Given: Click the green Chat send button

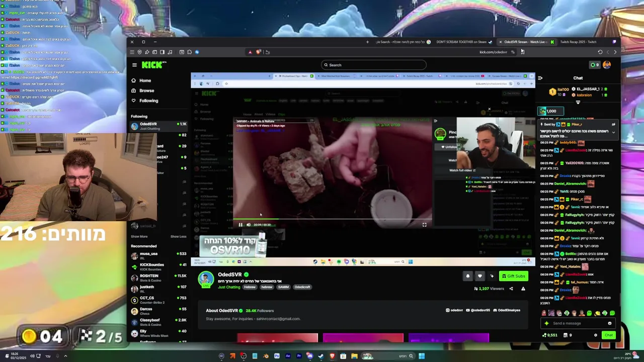Looking at the screenshot, I should click(609, 335).
